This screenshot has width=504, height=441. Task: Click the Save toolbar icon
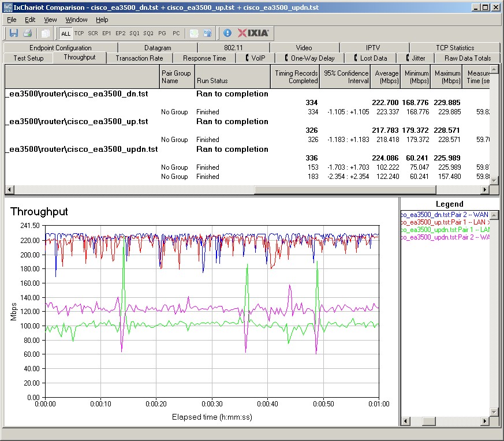coord(13,33)
